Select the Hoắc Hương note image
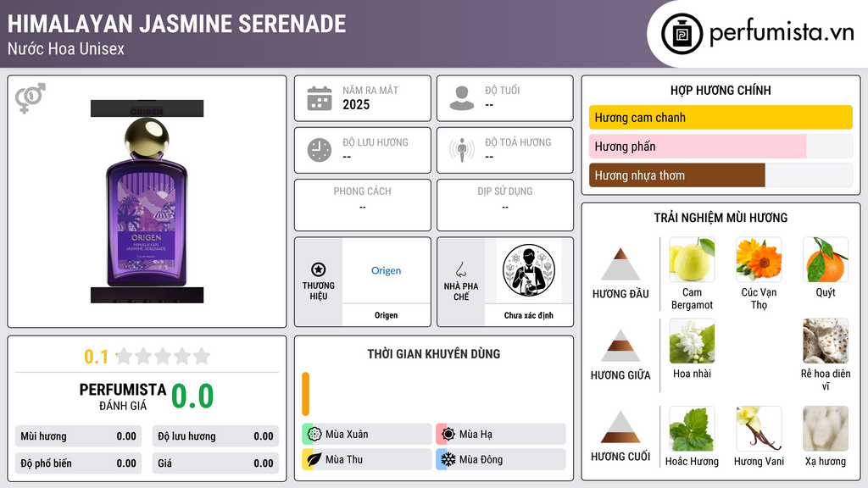The height and width of the screenshot is (488, 868). point(692,429)
